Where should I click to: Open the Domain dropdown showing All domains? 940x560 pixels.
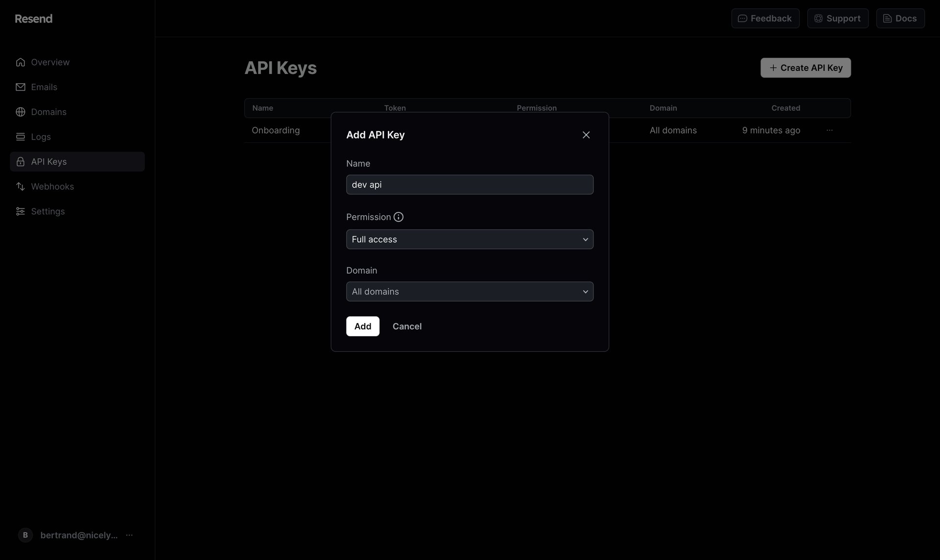[470, 291]
